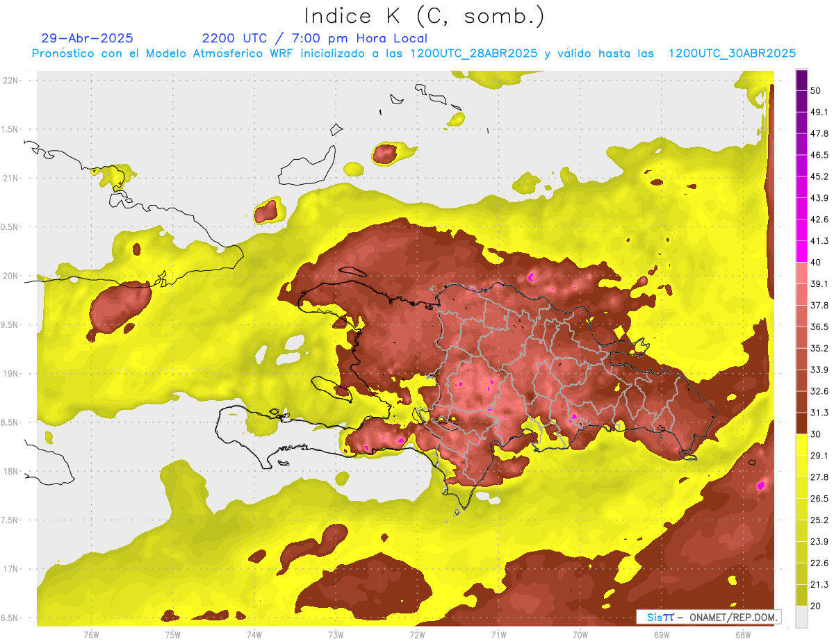Pick the gray swatch below 20
The height and width of the screenshot is (644, 834).
pyautogui.click(x=801, y=617)
